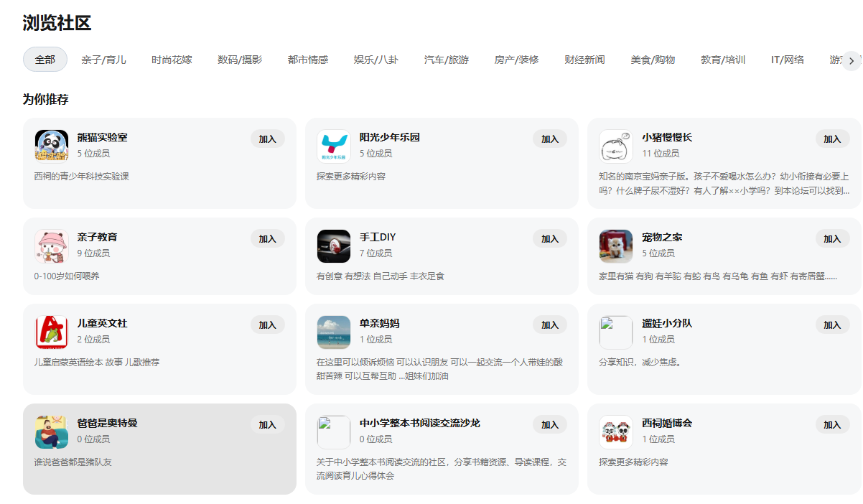Click the description 西祠的青少年科技实验课
Screen dimensions: 863x504
[x=82, y=176]
